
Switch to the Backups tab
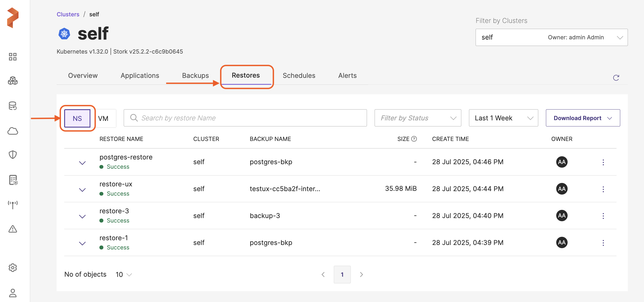point(195,76)
